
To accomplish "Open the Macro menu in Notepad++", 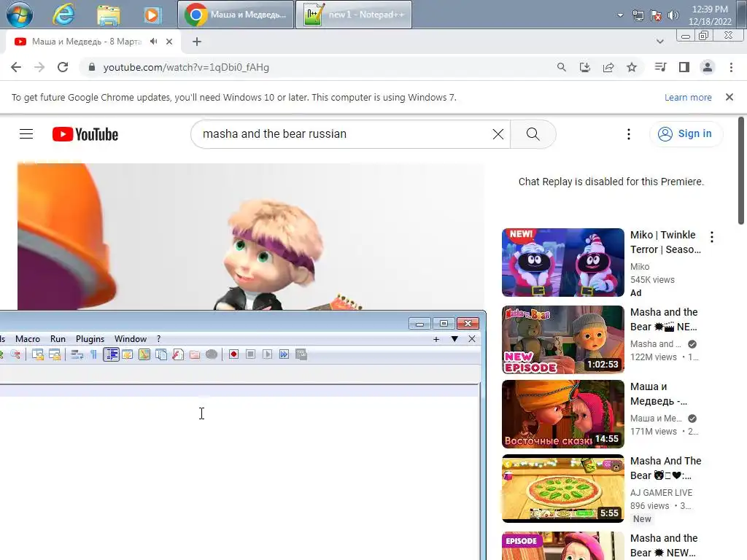I will 28,338.
